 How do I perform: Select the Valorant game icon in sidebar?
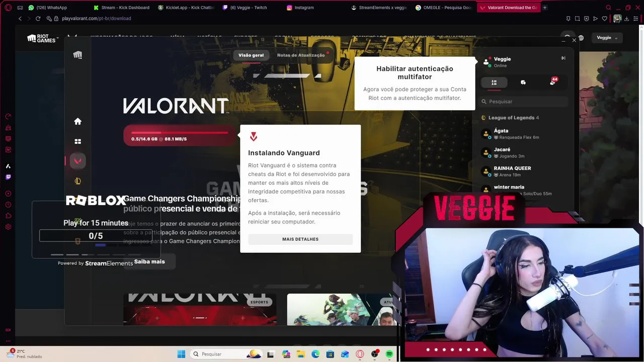point(77,161)
